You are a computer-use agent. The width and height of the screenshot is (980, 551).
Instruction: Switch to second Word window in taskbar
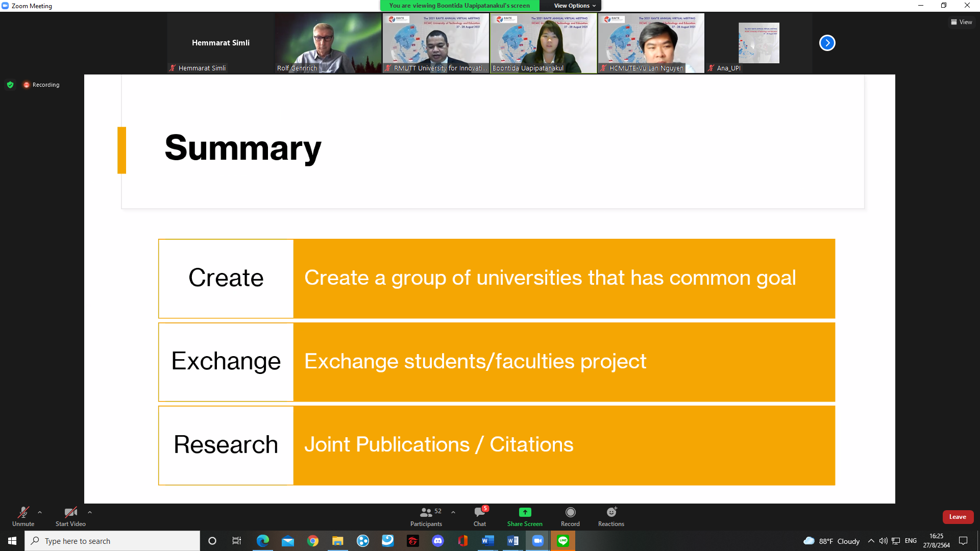coord(513,541)
